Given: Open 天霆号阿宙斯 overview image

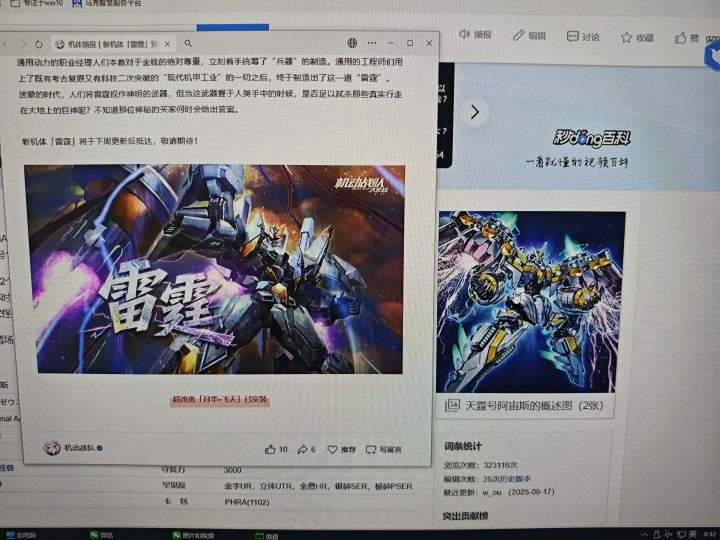Looking at the screenshot, I should coord(529,302).
